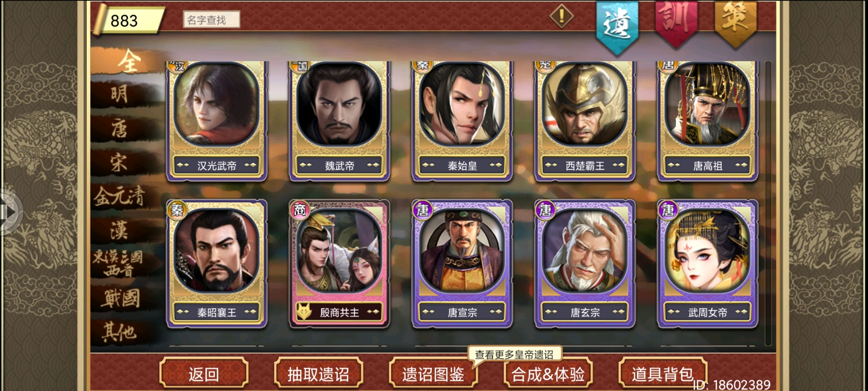
Task: Select the 秦始皇 emperor card
Action: [462, 121]
